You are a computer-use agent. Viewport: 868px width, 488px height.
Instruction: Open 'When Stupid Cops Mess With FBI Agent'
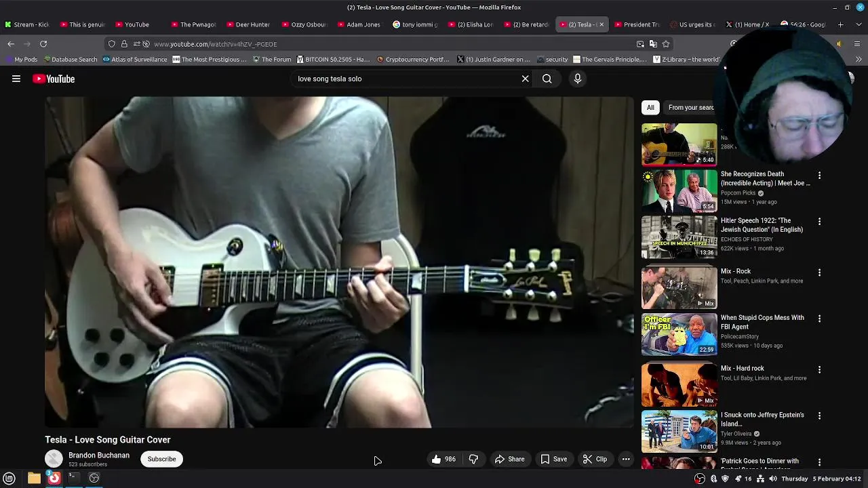[x=762, y=322]
